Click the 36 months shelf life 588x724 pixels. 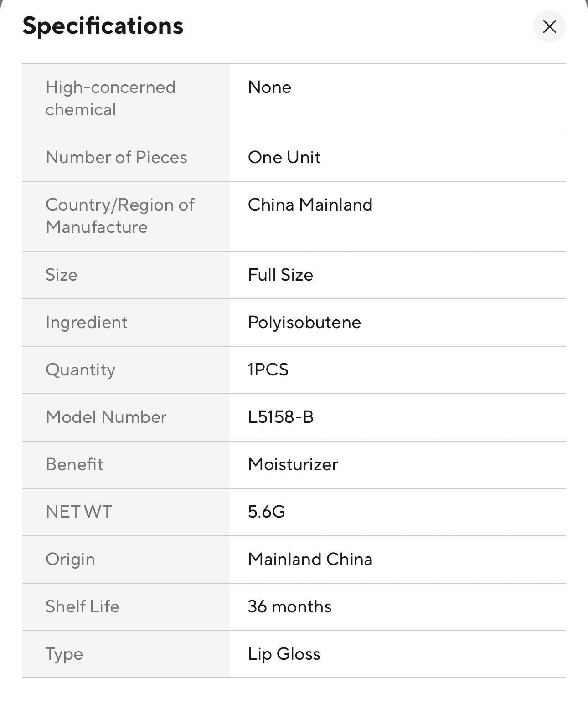pyautogui.click(x=289, y=606)
